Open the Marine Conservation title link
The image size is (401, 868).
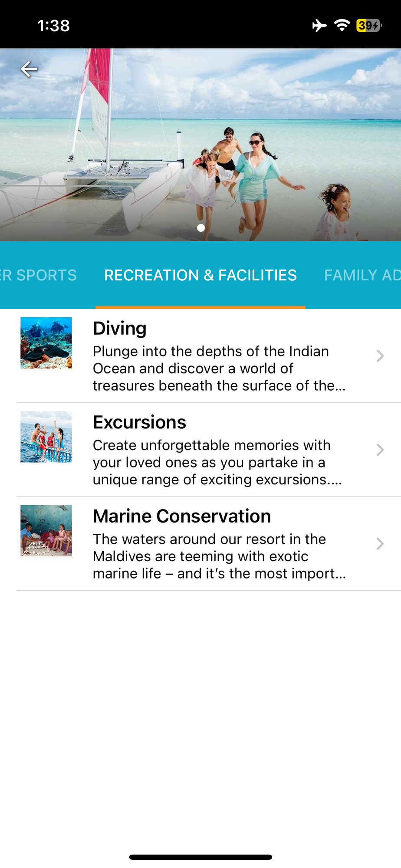(x=182, y=516)
